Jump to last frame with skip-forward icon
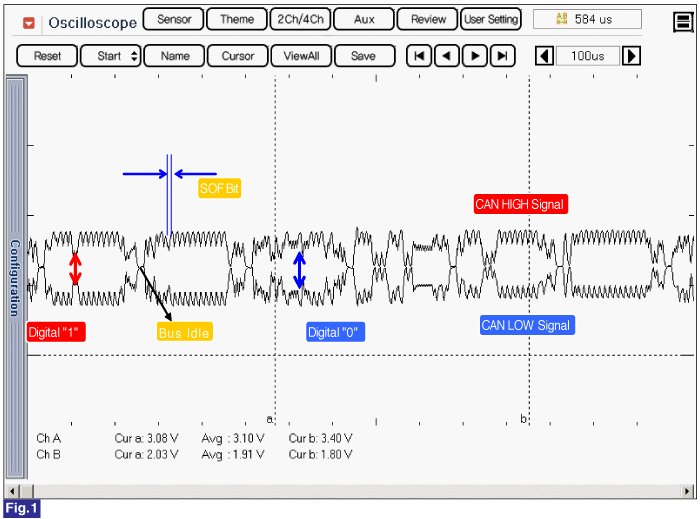The width and height of the screenshot is (700, 519). tap(503, 56)
